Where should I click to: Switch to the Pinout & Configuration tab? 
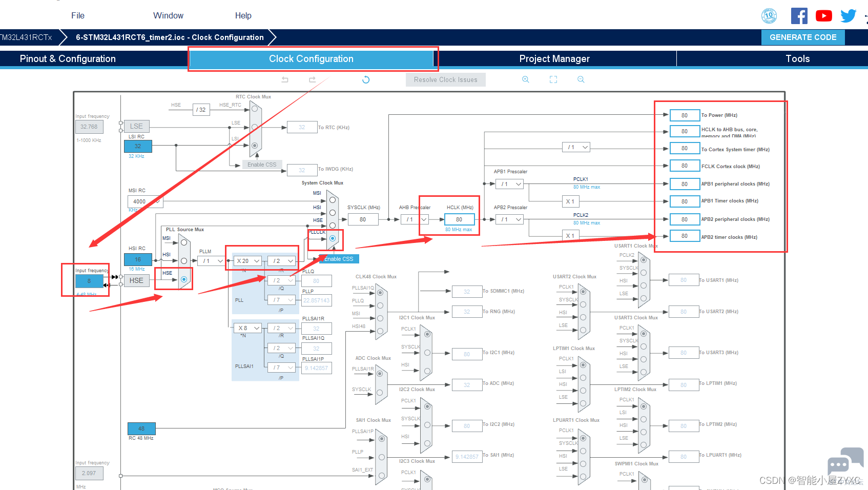point(68,59)
